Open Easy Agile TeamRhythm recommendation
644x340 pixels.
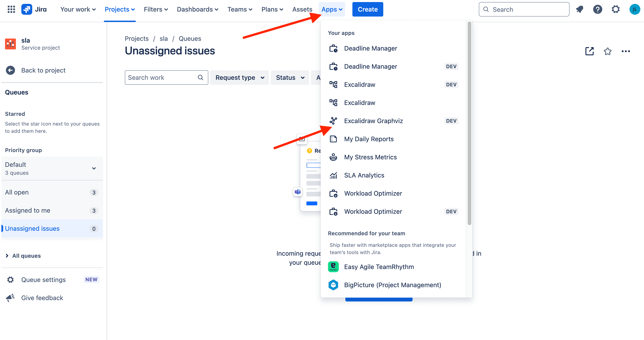(393, 267)
